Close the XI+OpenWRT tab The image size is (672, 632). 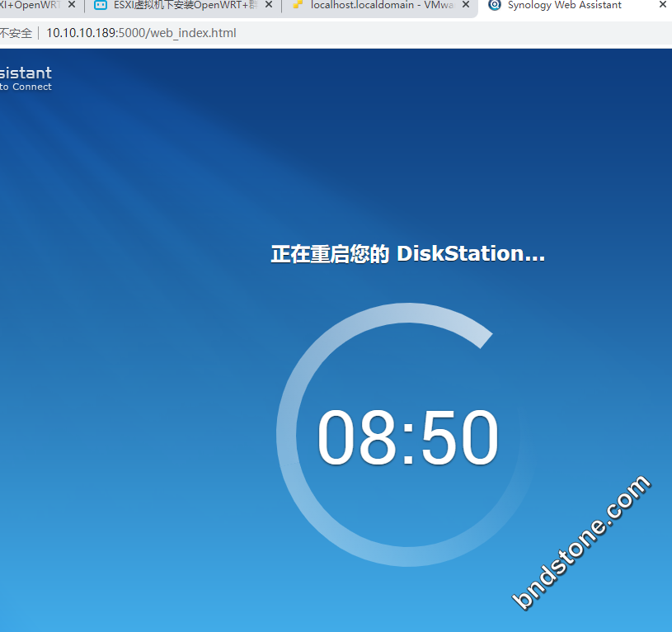pos(72,5)
